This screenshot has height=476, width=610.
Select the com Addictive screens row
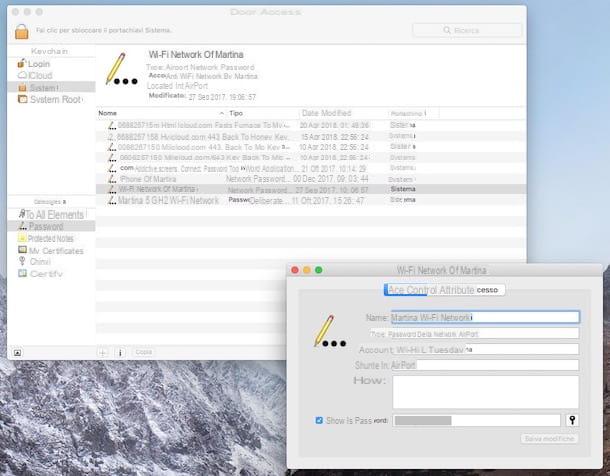tap(311, 168)
